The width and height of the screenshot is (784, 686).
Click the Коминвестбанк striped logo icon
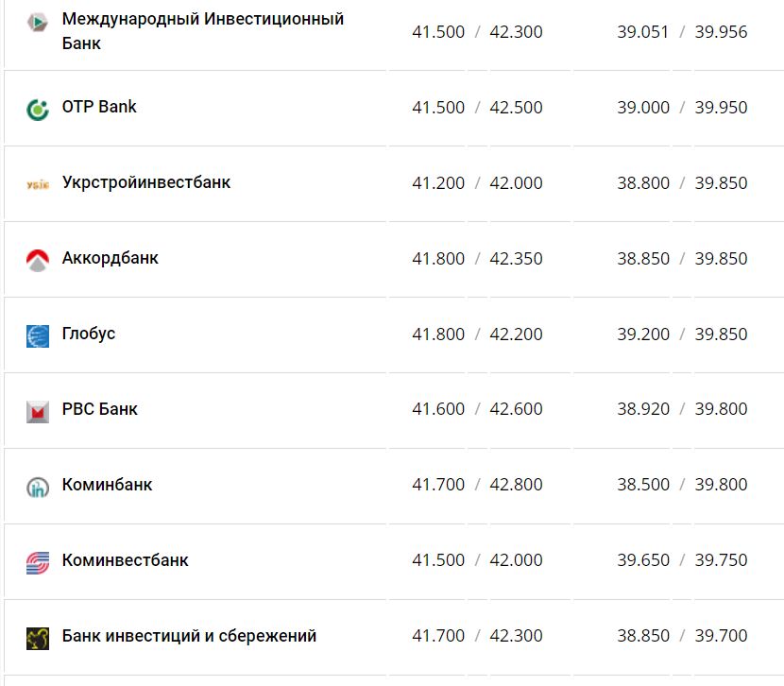click(x=37, y=562)
